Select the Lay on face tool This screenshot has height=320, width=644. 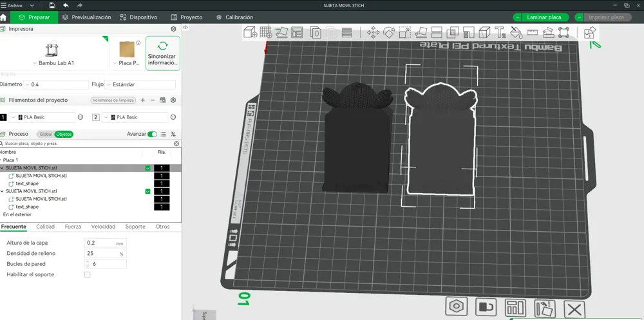point(421,32)
